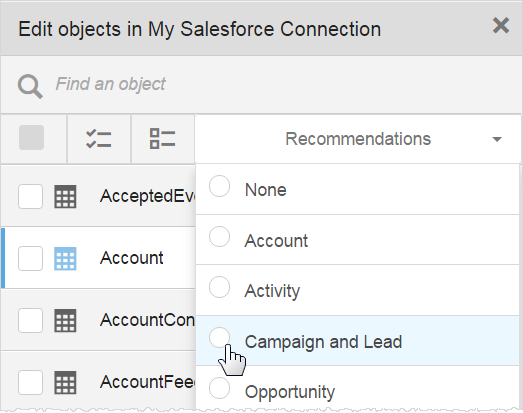This screenshot has width=523, height=413.
Task: Open the Recommendations dropdown
Action: pyautogui.click(x=358, y=139)
